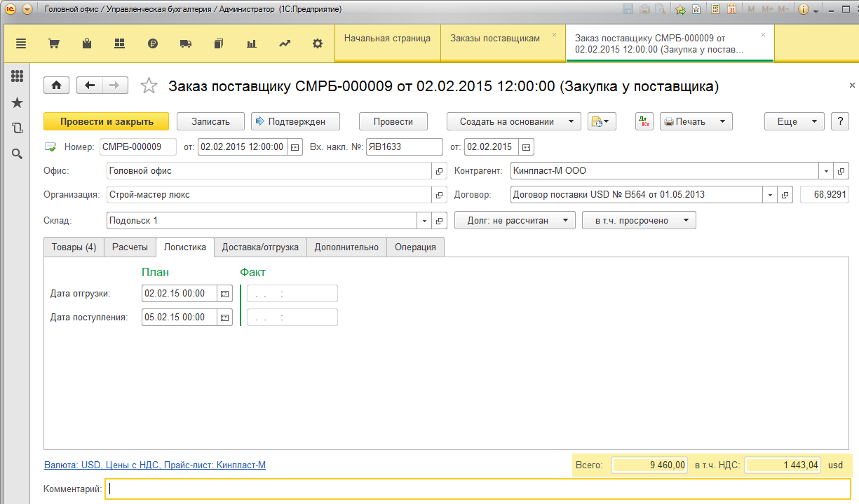The height and width of the screenshot is (504, 859).
Task: Open the gear settings section
Action: (318, 43)
